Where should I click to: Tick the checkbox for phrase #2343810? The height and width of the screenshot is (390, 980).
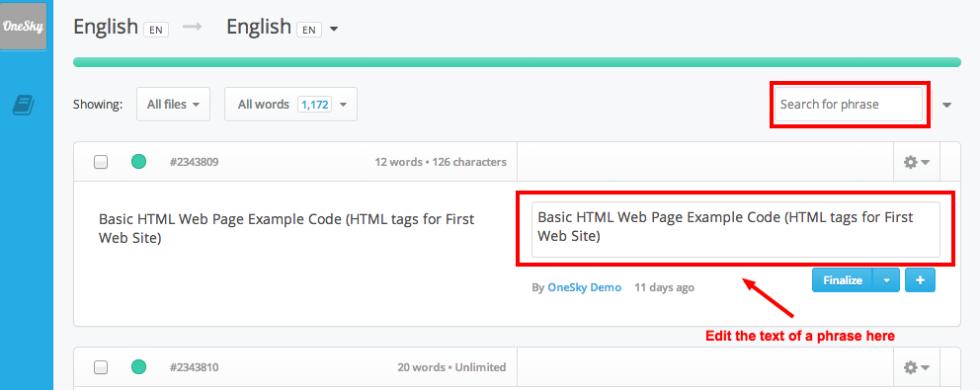(101, 367)
